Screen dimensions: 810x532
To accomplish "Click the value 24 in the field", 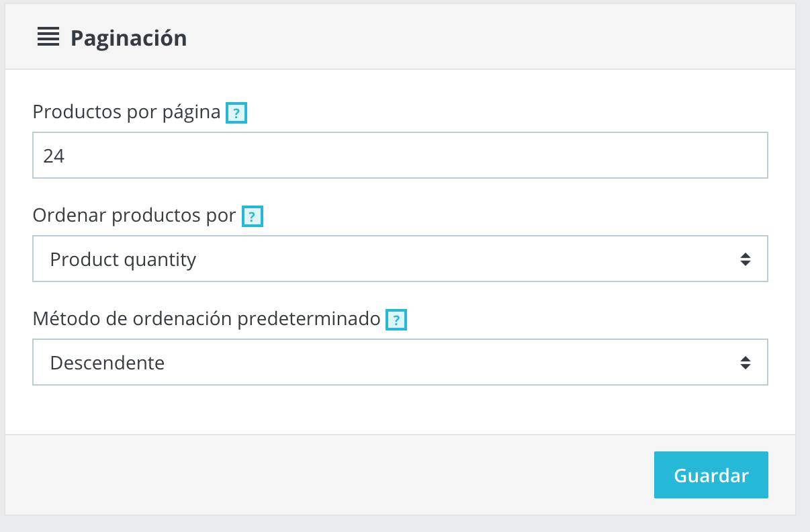I will 54,156.
